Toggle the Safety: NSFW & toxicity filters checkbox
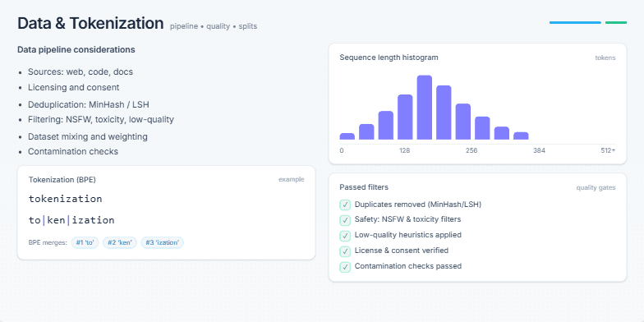The height and width of the screenshot is (322, 644). pos(345,220)
